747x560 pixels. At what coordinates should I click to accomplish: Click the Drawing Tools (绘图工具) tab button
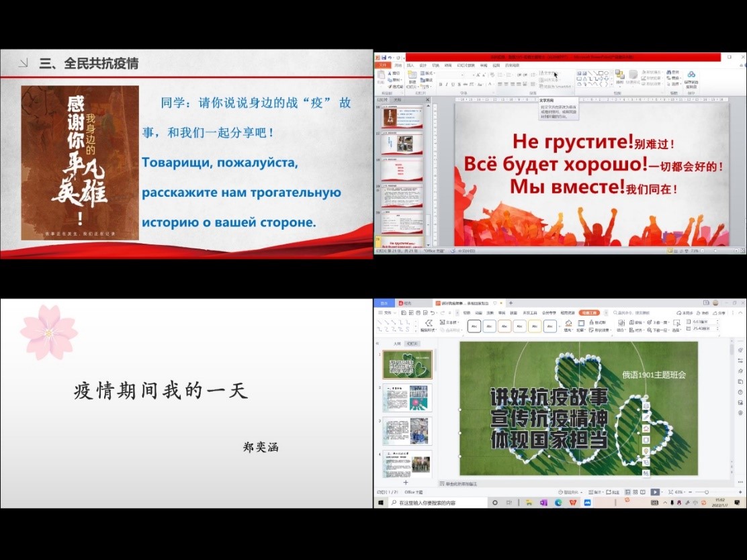(x=589, y=313)
